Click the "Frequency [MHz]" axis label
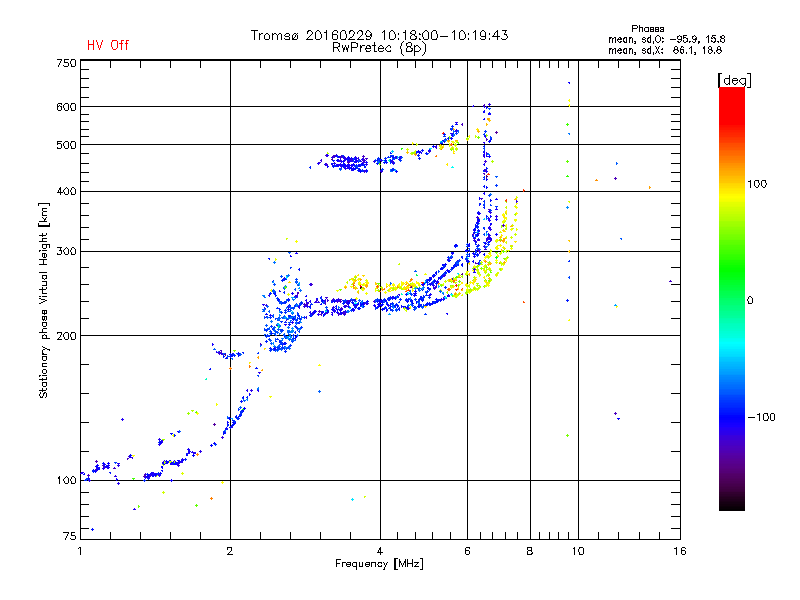Screen dimensions: 800x600 pos(379,564)
